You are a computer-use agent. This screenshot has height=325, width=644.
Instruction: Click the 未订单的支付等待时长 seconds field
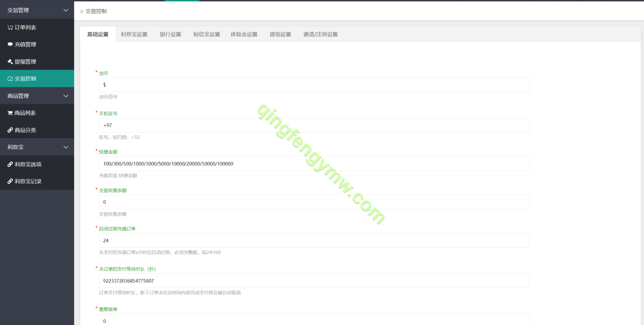click(x=314, y=281)
